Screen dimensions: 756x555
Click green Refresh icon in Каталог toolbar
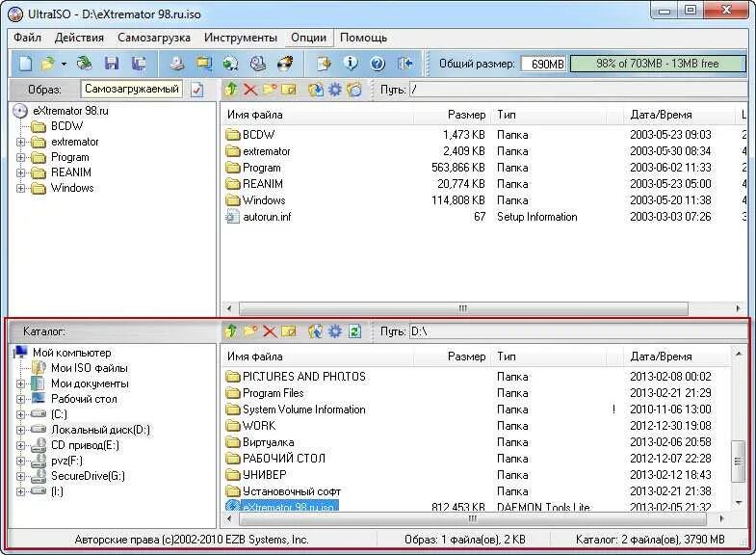point(354,331)
